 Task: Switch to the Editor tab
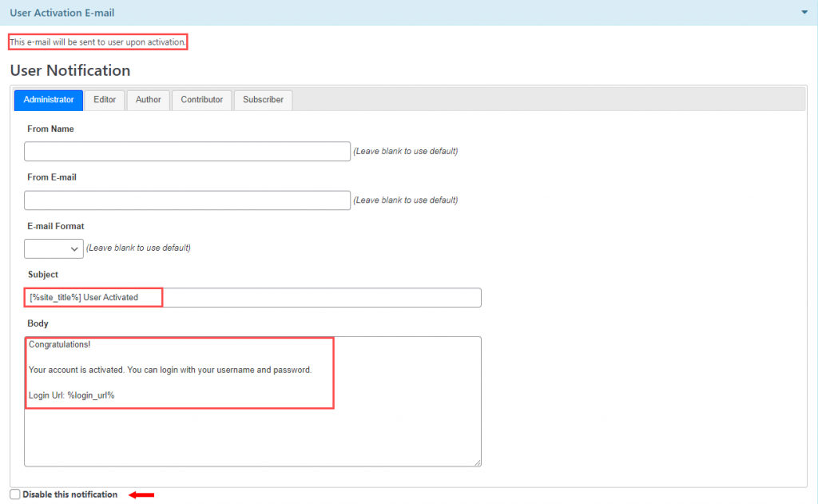105,100
